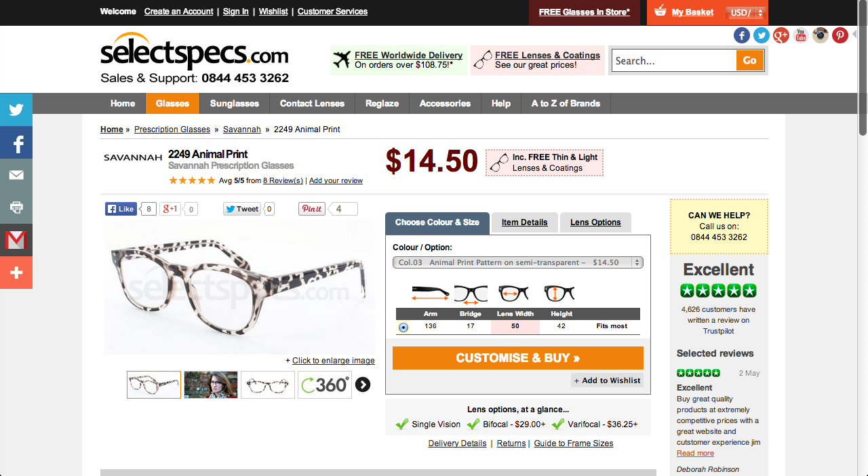Open the Sunglasses menu item
Viewport: 868px width, 476px height.
[235, 103]
